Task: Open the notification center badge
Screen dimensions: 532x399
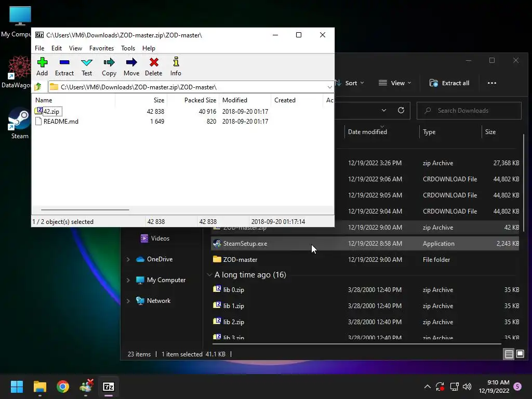Action: pos(517,387)
